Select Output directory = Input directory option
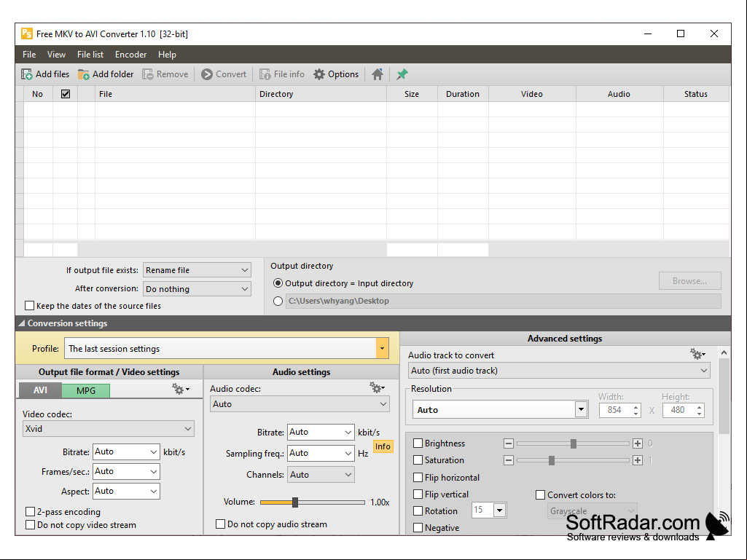Viewport: 747px width, 560px height. coord(278,283)
